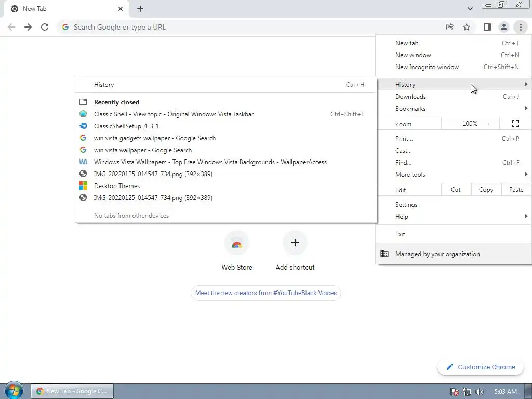
Task: Toggle the side panel icon
Action: point(487,27)
